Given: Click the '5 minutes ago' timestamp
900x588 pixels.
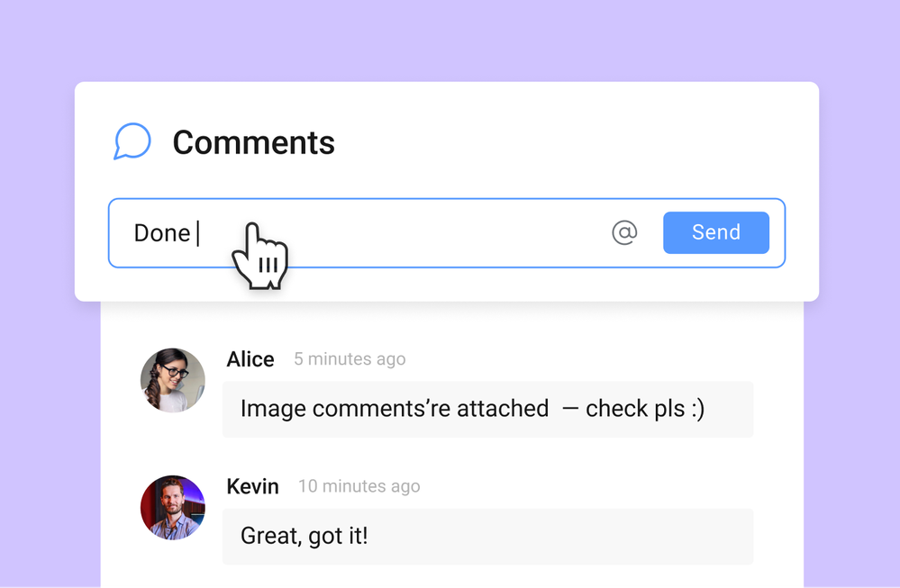Looking at the screenshot, I should point(350,358).
